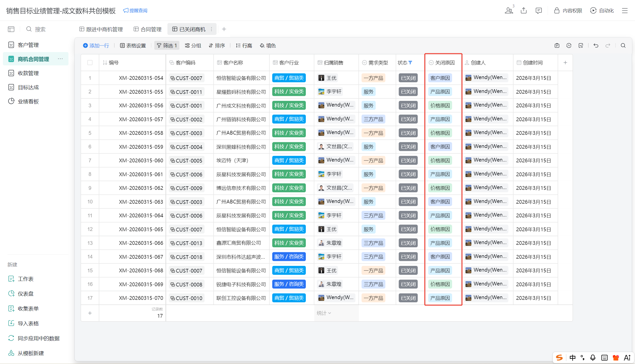Expand the 统计 statistics dropdown
This screenshot has width=635, height=364.
[x=324, y=313]
